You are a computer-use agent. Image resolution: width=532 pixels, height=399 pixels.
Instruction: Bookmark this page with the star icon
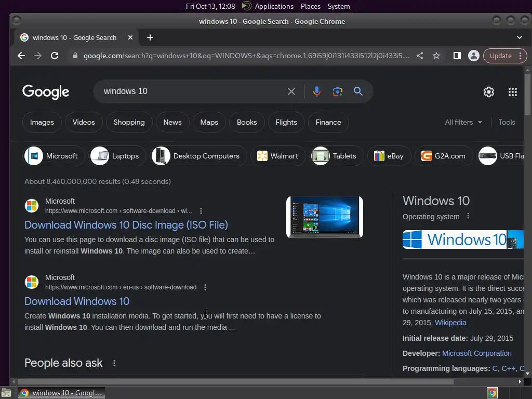tap(436, 56)
